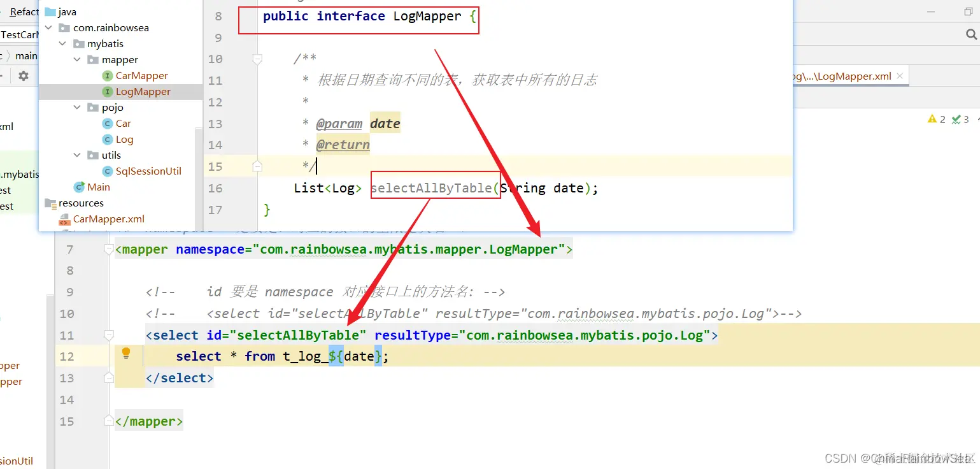Screen dimensions: 980x469
Task: Select the Log class in the tree
Action: [x=124, y=139]
